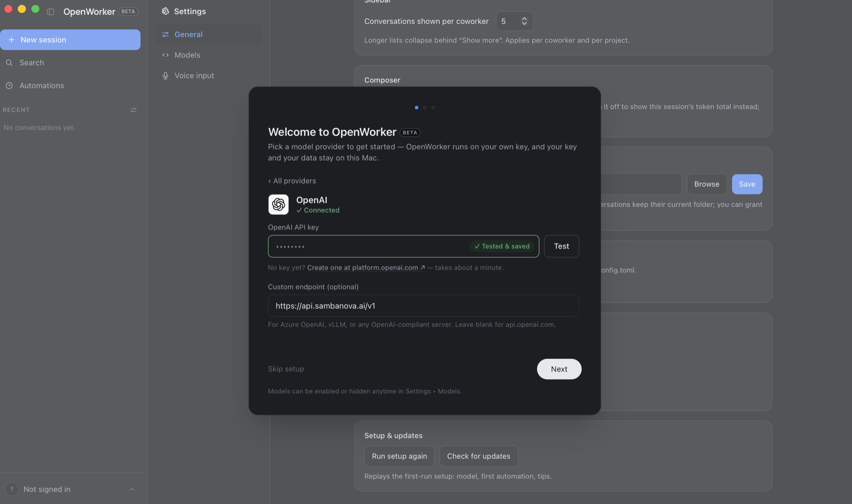Click the Tested & saved badge
The image size is (852, 504).
[x=502, y=247]
